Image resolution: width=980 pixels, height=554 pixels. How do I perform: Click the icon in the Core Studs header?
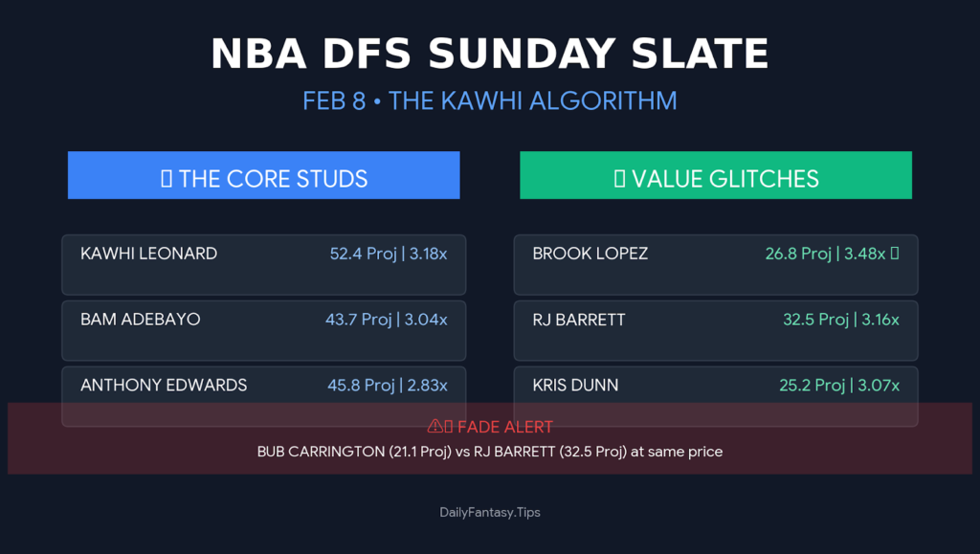tap(167, 179)
